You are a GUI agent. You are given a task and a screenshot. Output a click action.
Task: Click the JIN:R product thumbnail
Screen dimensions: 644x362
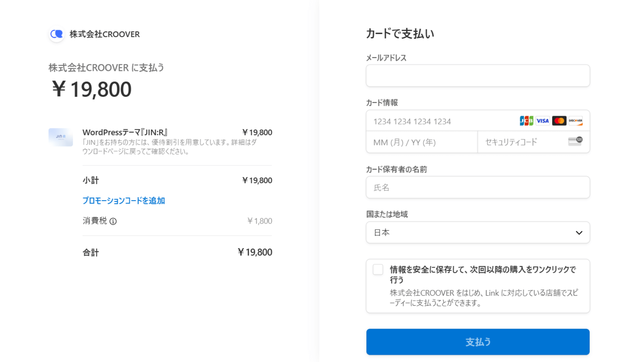tap(61, 137)
